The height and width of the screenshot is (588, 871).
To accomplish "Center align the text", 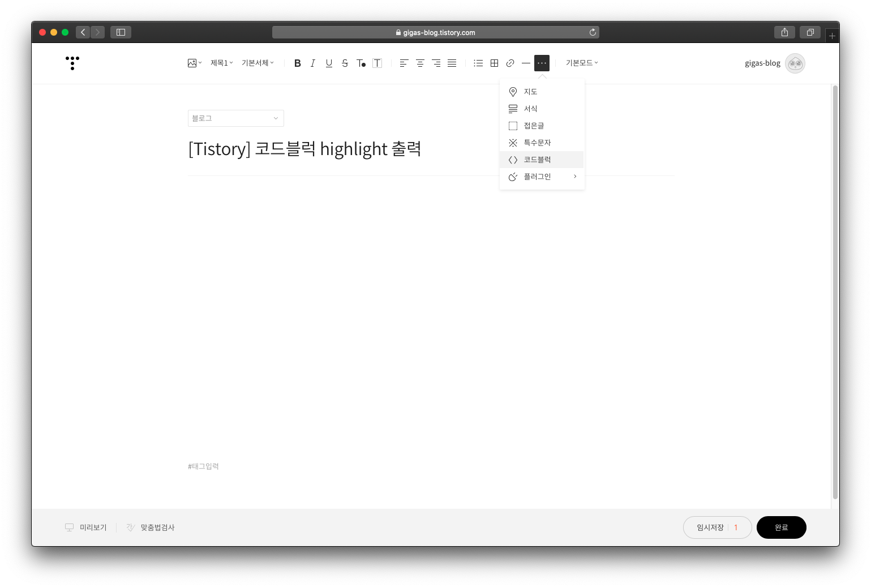I will click(420, 63).
